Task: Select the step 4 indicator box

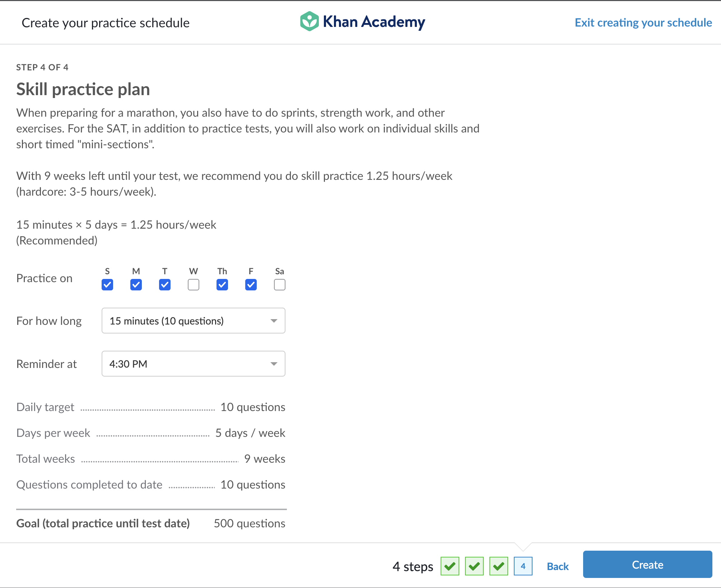Action: point(523,566)
